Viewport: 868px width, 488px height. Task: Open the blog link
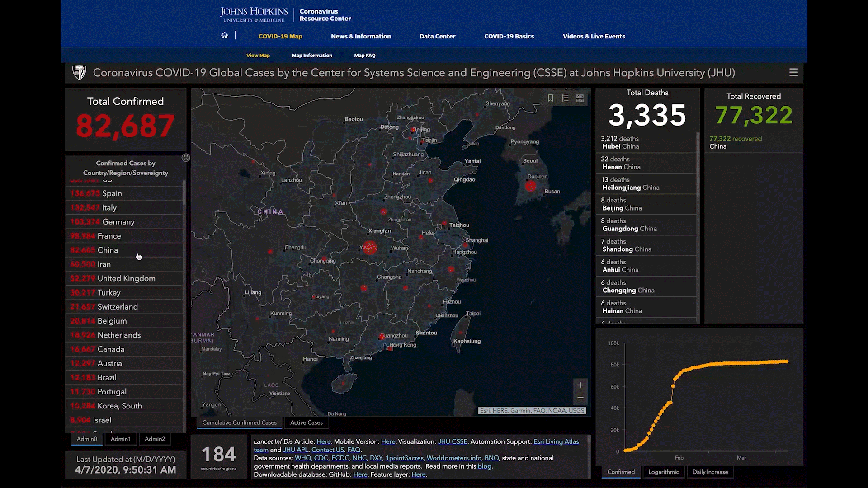click(x=484, y=466)
